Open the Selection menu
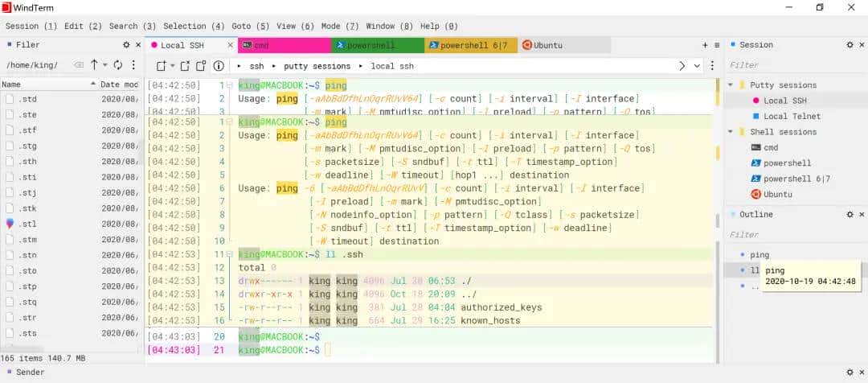The image size is (868, 383). (x=194, y=26)
